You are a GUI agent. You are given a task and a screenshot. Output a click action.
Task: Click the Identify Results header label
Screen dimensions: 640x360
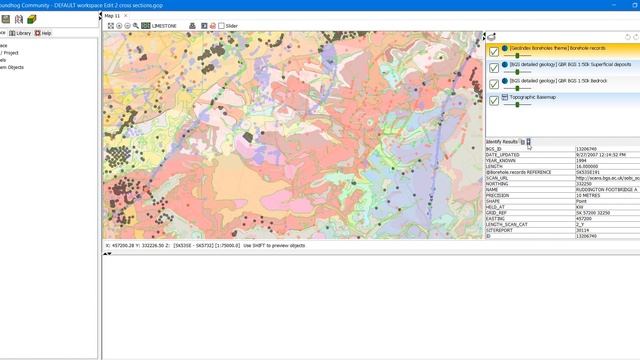point(502,142)
